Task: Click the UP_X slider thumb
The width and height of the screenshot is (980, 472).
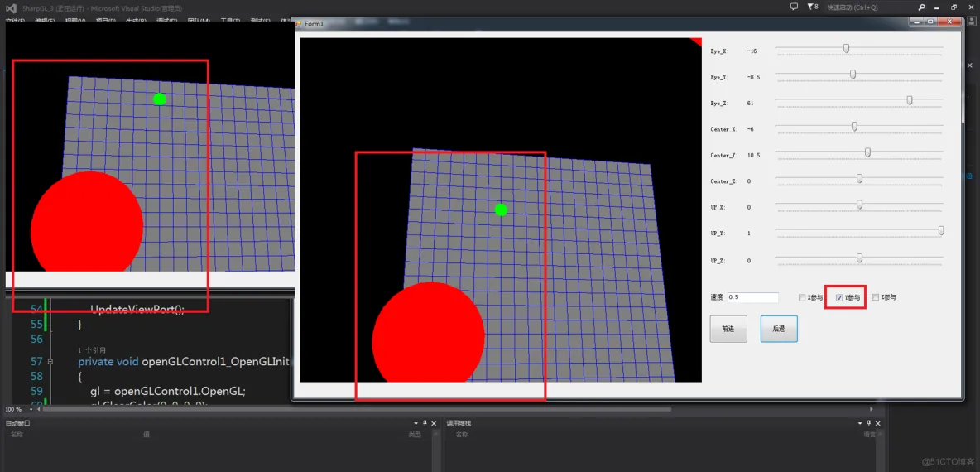Action: (x=859, y=205)
